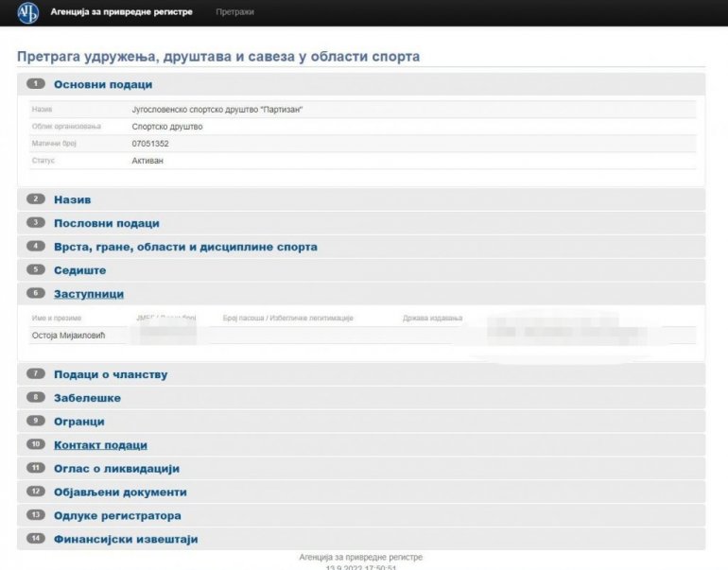Select the Остоја Мијаиловић representative row
The height and width of the screenshot is (570, 728).
tap(69, 335)
